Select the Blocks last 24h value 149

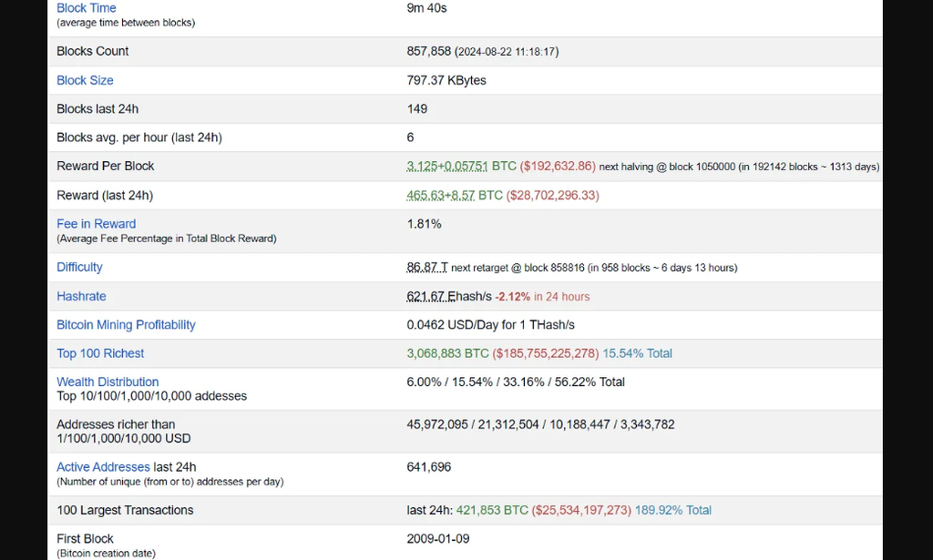coord(417,108)
